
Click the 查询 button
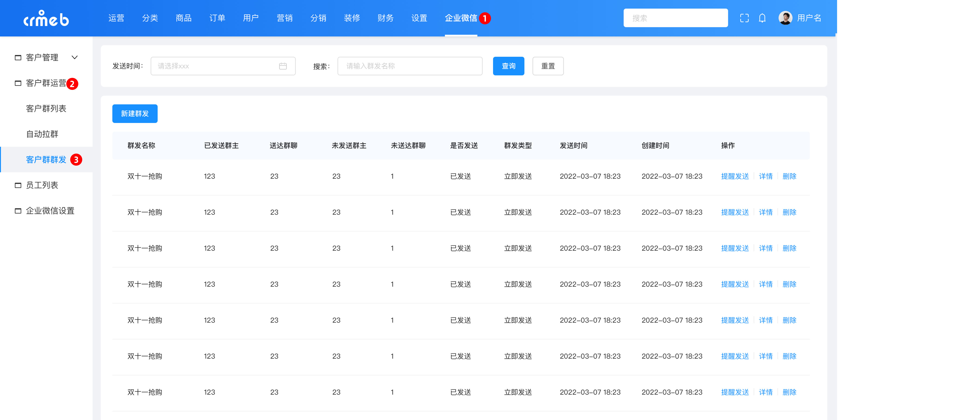click(508, 66)
